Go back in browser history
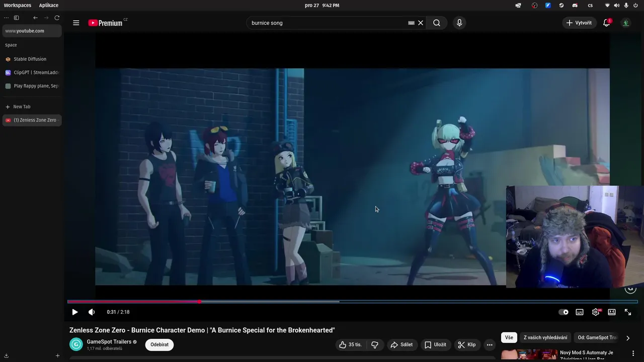The width and height of the screenshot is (644, 362). (x=35, y=18)
